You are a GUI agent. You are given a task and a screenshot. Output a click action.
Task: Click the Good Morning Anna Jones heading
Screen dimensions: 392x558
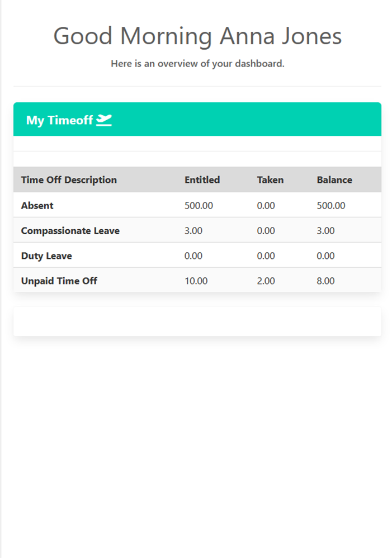[197, 36]
